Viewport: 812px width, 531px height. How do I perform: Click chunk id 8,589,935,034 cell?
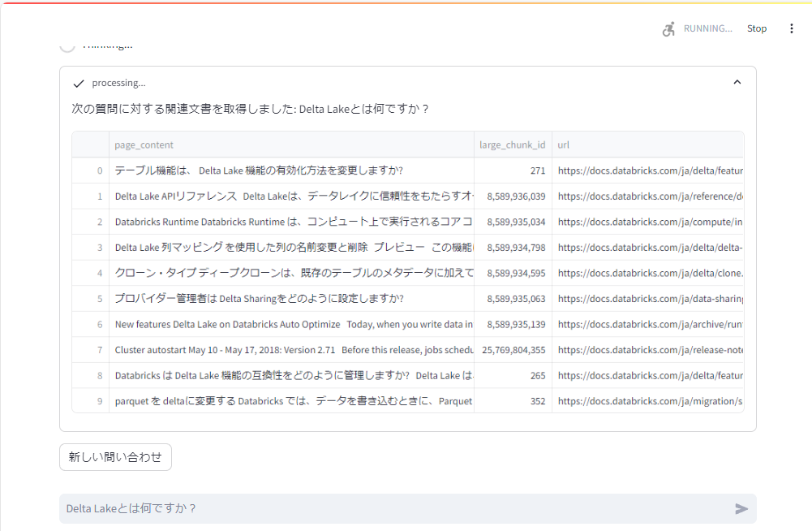[x=513, y=222]
